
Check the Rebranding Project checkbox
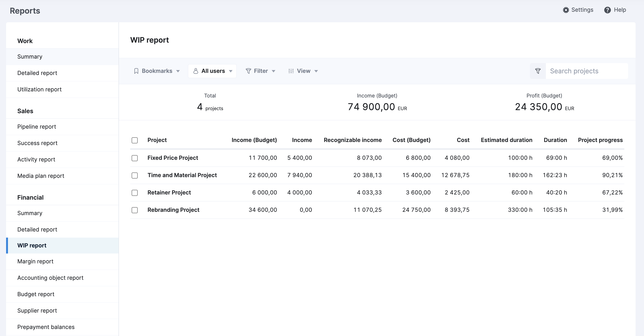pyautogui.click(x=135, y=210)
